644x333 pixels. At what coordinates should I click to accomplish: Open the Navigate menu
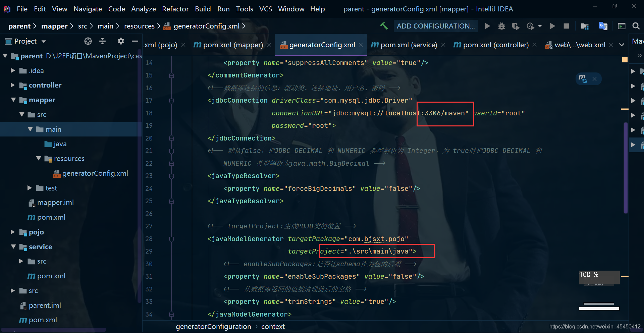click(88, 9)
